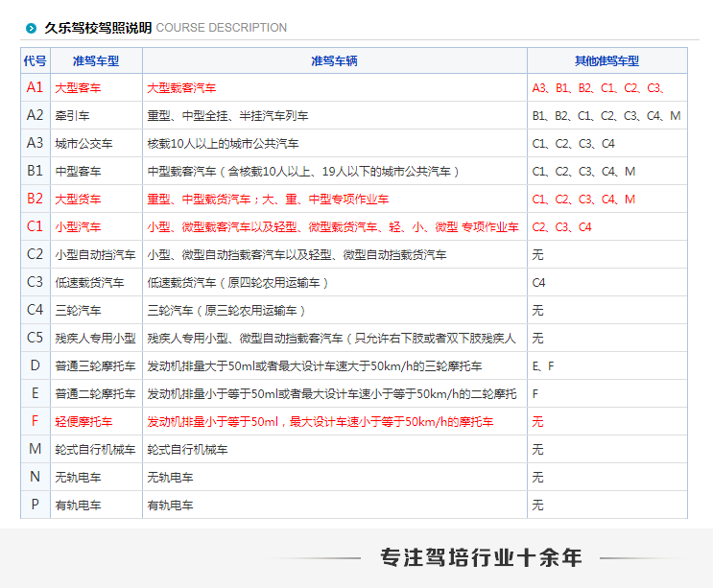Click the COURSE DESCRIPTION subtitle
The height and width of the screenshot is (588, 713).
(x=221, y=28)
